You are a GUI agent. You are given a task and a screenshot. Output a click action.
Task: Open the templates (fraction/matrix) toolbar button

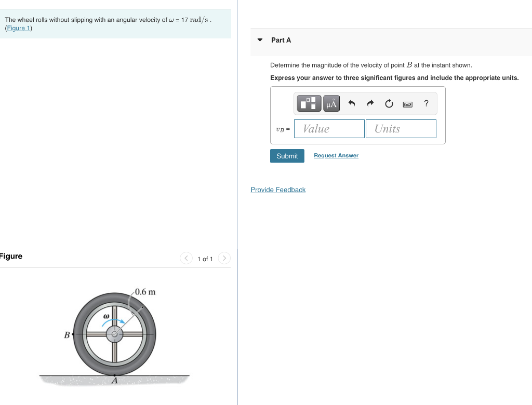(309, 103)
